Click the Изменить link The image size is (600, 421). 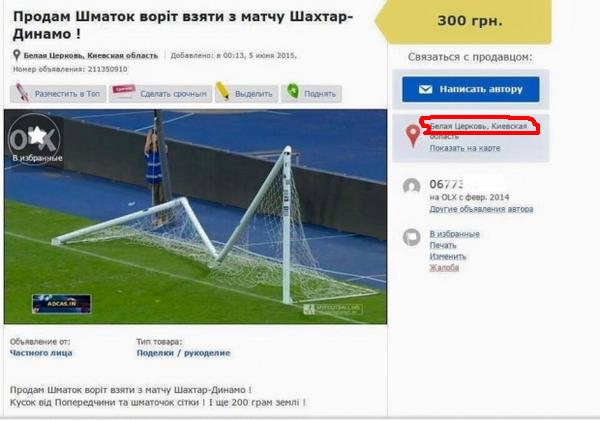click(x=448, y=256)
